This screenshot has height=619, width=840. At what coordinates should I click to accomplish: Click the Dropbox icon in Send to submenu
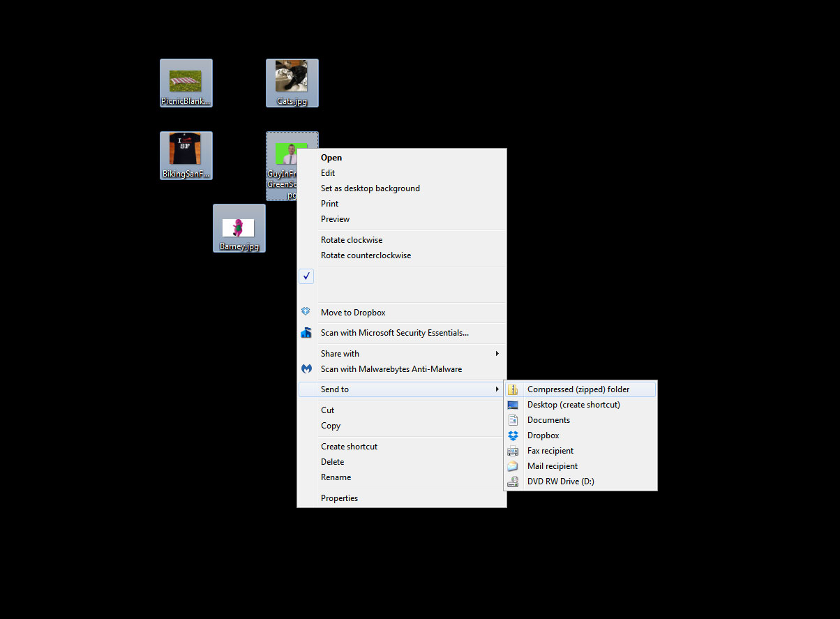pyautogui.click(x=513, y=435)
